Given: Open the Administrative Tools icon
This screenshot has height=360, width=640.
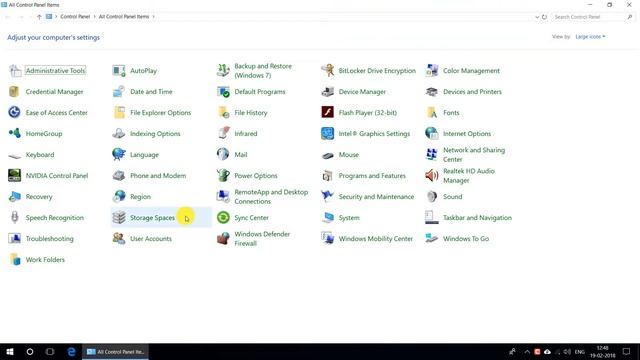Looking at the screenshot, I should point(15,71).
